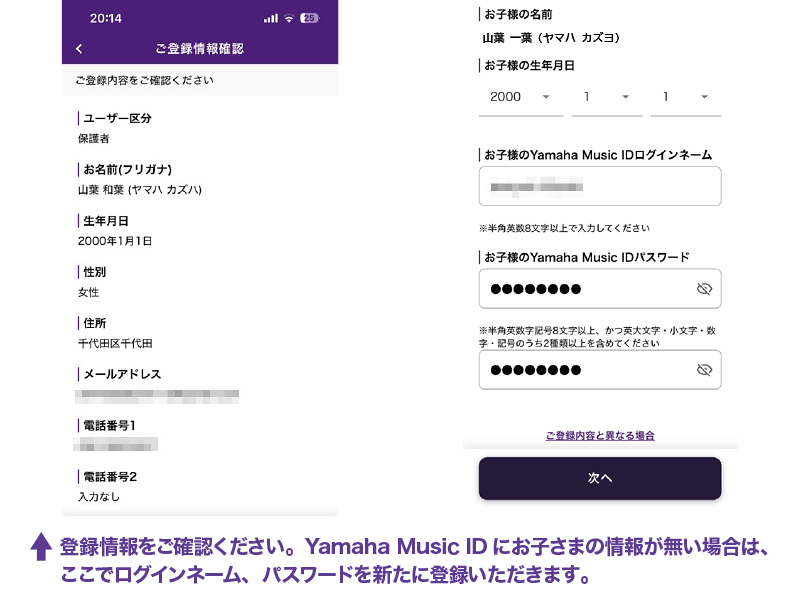This screenshot has height=600, width=800.
Task: Select the 2000年1月1日 birth date value
Action: tap(115, 241)
